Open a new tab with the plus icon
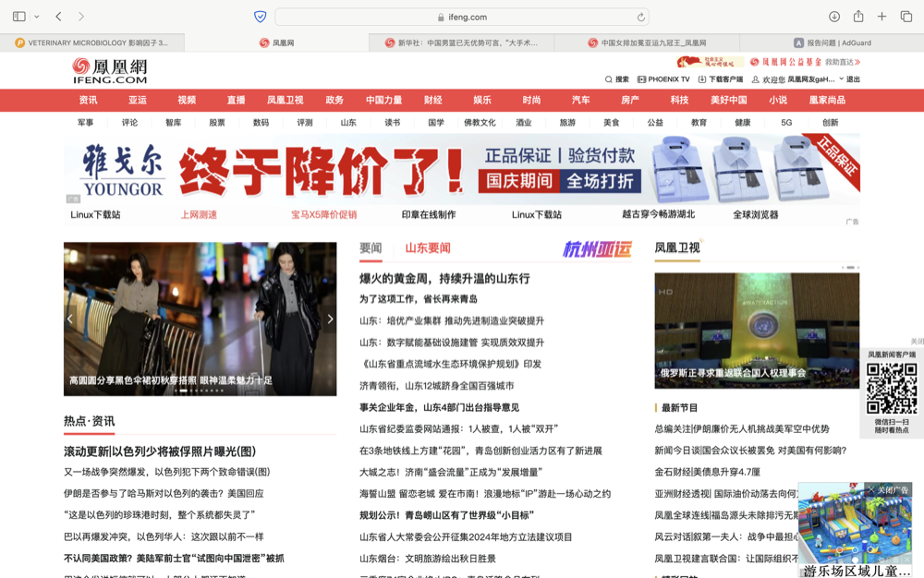This screenshot has width=924, height=578. pos(881,16)
